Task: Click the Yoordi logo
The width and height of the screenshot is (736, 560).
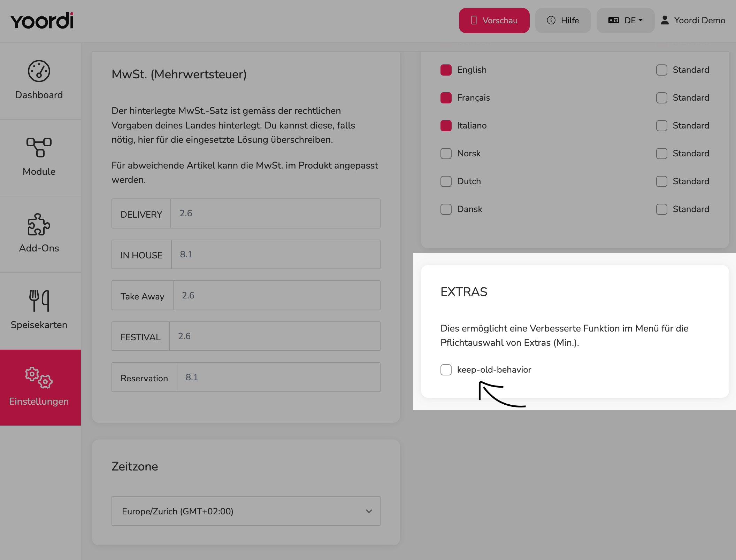Action: 42,21
